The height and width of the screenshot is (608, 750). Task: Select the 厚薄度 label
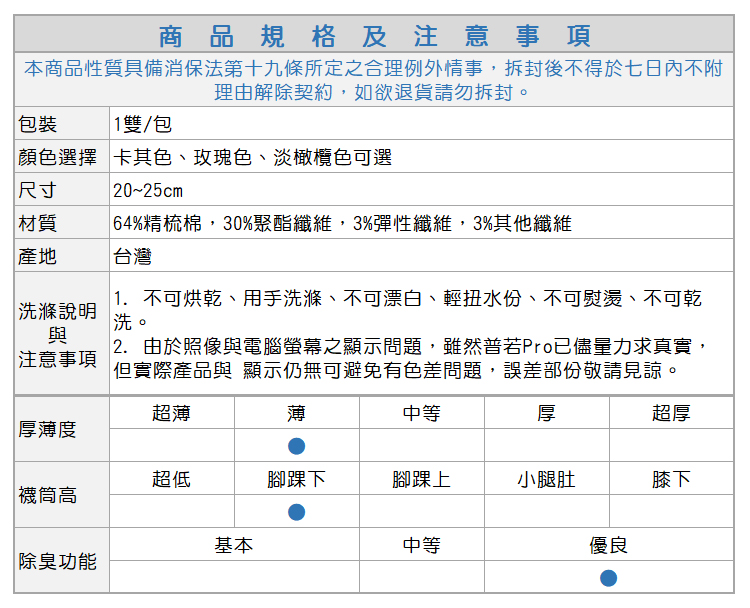point(47,429)
